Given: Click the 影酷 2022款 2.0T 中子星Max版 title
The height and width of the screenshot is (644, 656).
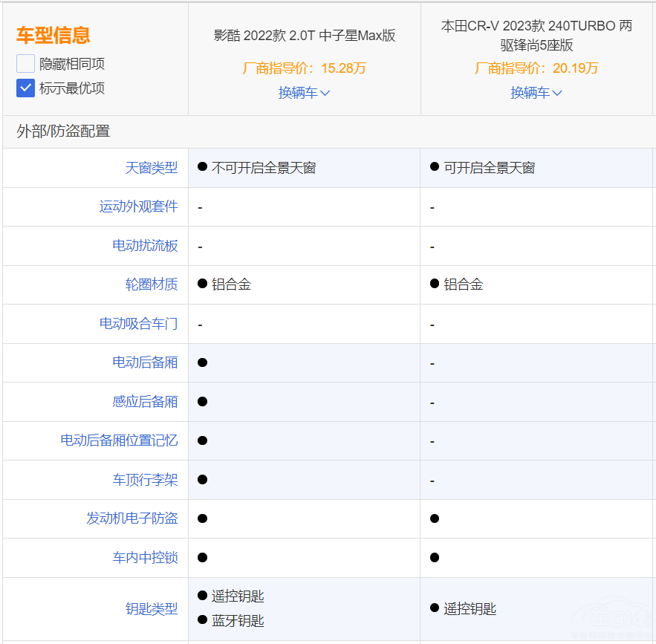Looking at the screenshot, I should pos(304,36).
